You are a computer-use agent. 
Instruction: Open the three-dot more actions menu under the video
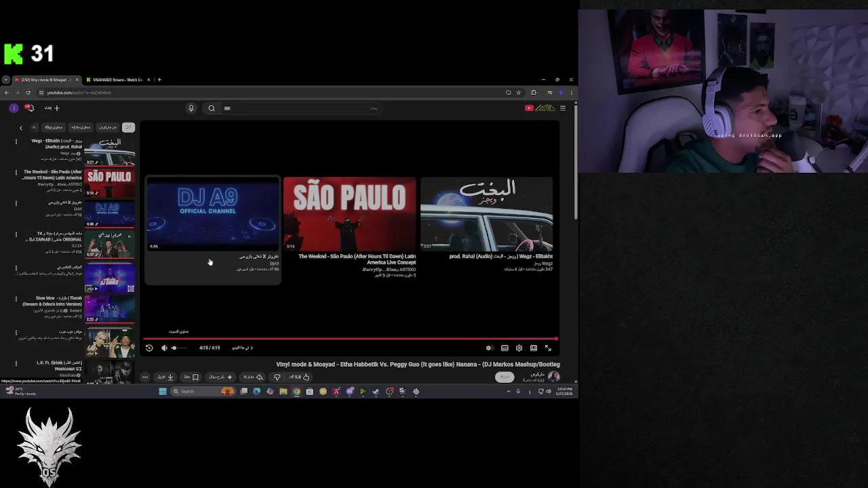click(x=144, y=377)
